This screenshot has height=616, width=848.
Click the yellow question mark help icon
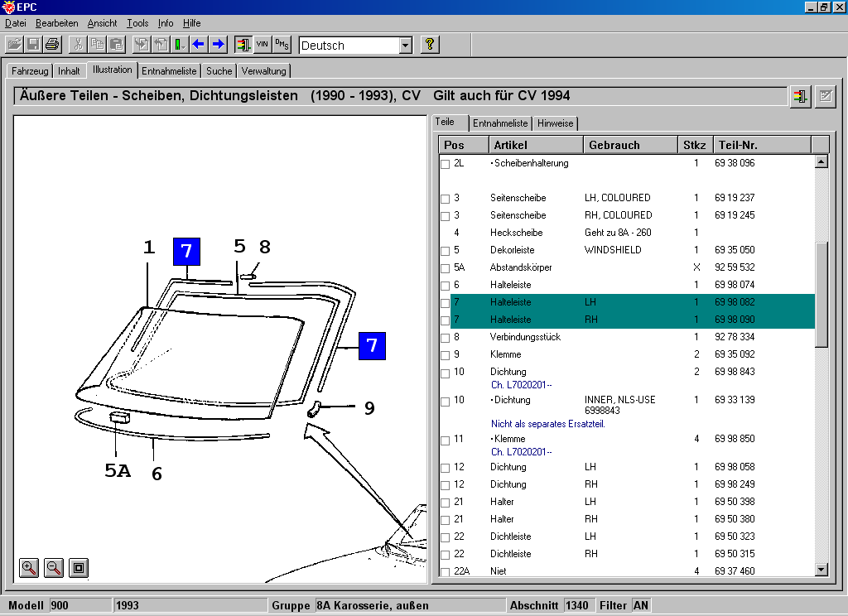click(430, 45)
